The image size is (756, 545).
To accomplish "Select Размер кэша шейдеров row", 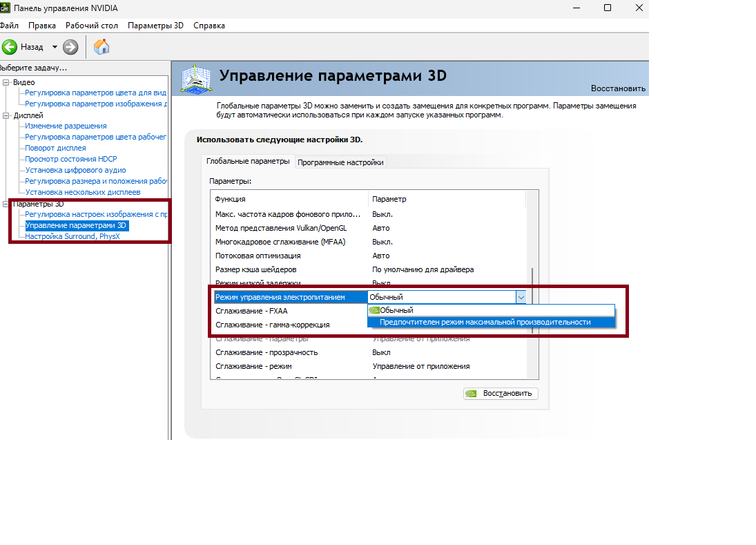I will click(369, 269).
